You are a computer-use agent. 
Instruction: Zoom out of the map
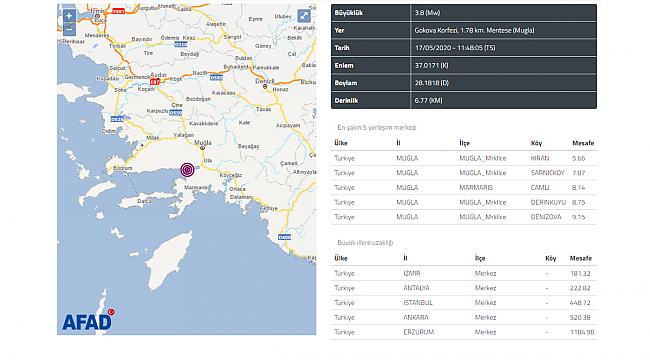69,29
